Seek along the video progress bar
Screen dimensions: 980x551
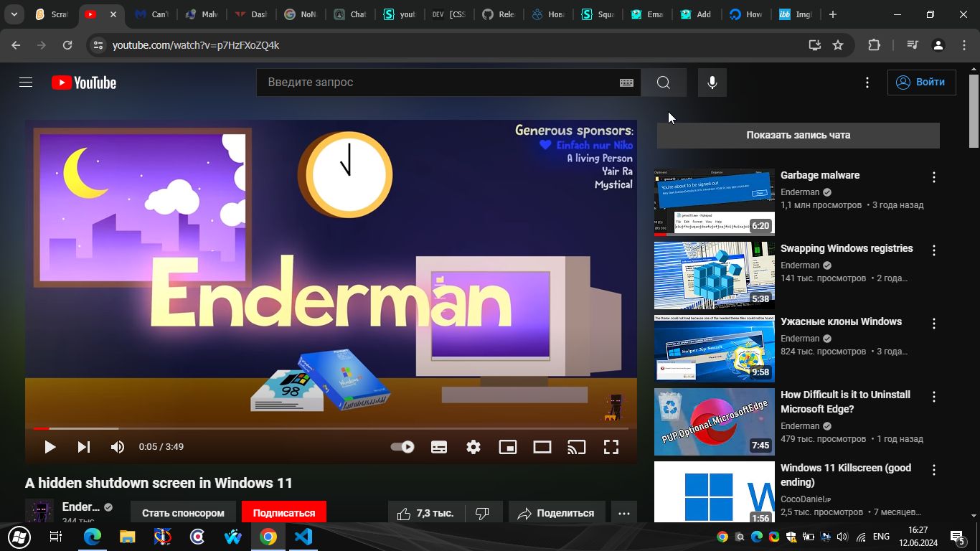pyautogui.click(x=331, y=428)
